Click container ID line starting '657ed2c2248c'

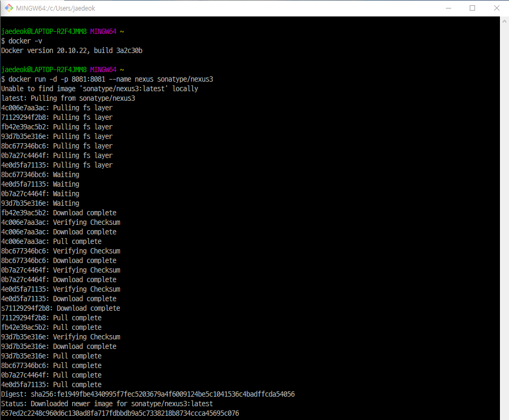pyautogui.click(x=120, y=414)
